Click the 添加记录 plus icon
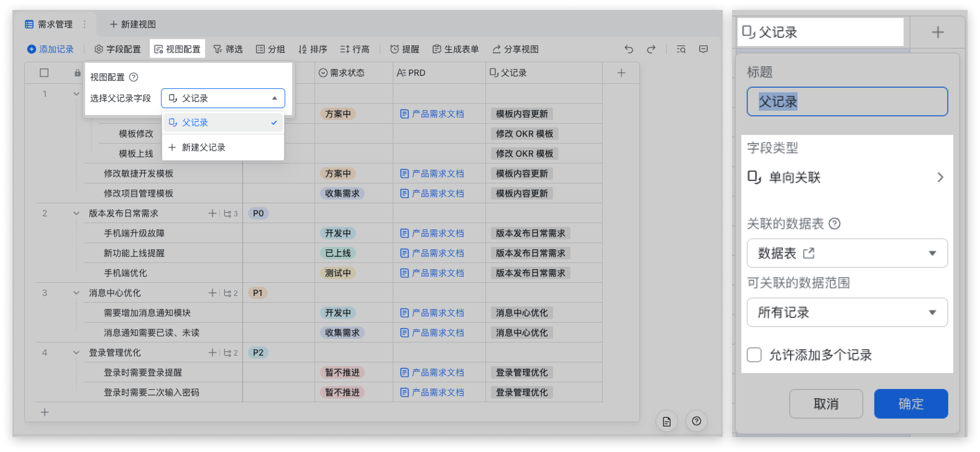This screenshot has height=452, width=980. click(32, 49)
